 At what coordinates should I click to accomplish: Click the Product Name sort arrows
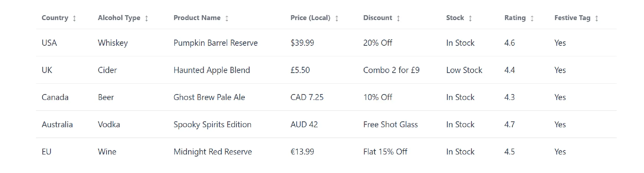click(227, 18)
